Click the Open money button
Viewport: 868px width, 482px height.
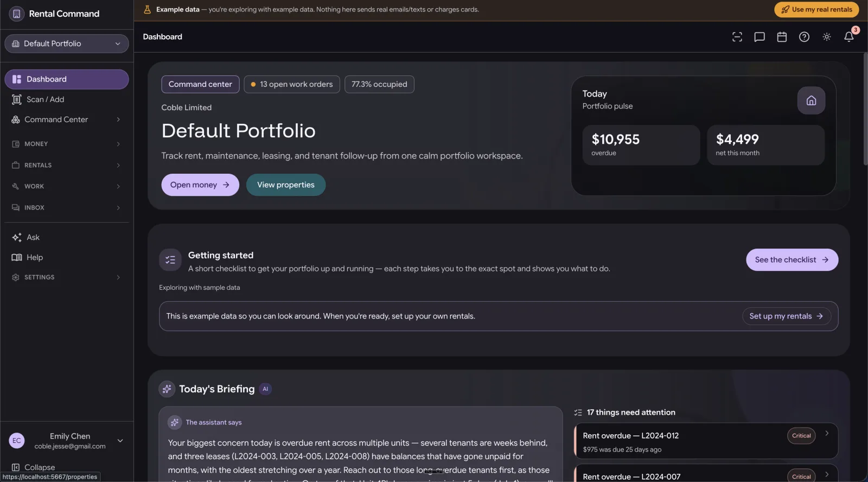200,185
